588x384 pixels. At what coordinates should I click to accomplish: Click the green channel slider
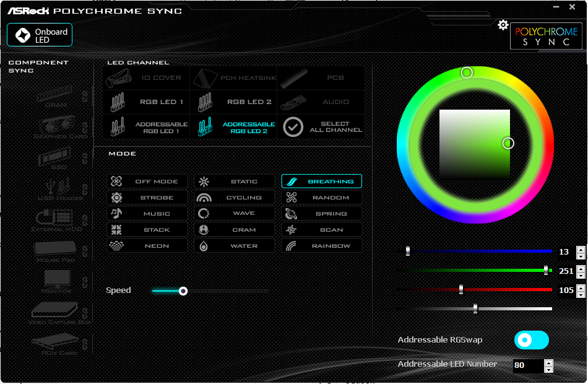(x=475, y=270)
